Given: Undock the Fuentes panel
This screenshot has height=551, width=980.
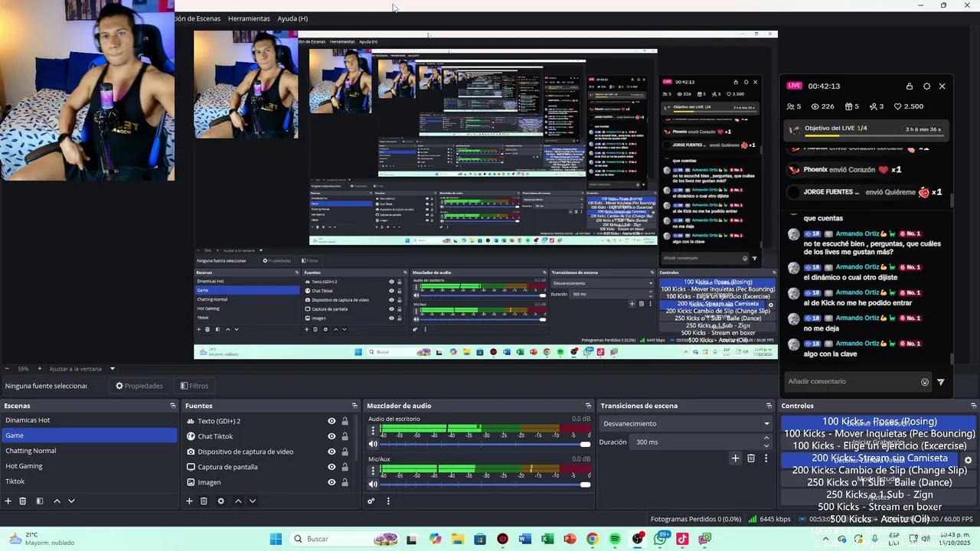Looking at the screenshot, I should pyautogui.click(x=354, y=406).
